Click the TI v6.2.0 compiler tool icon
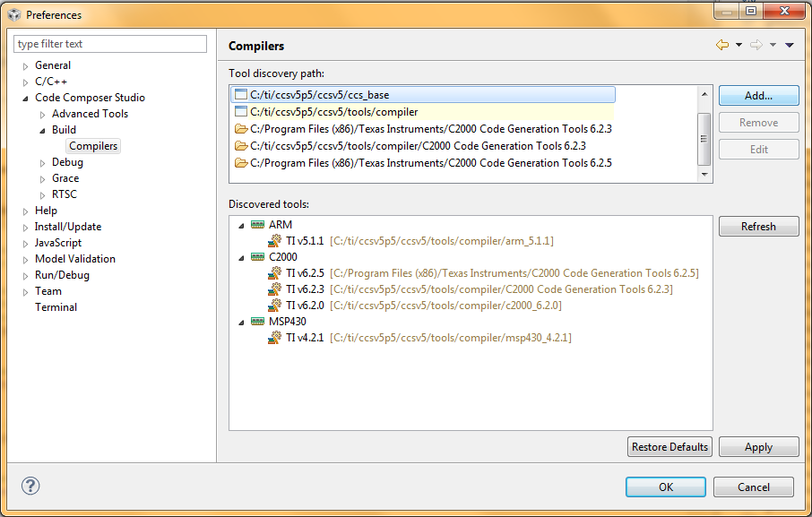This screenshot has width=812, height=517. [x=274, y=306]
